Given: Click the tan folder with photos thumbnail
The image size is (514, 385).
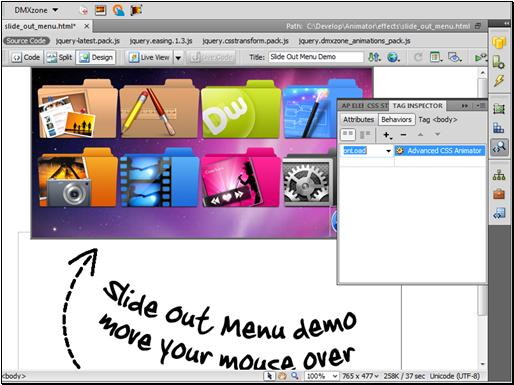Looking at the screenshot, I should (77, 109).
